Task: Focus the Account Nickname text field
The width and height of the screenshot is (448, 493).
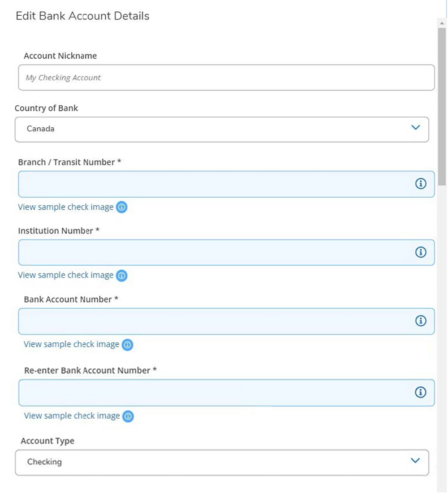Action: coord(226,78)
